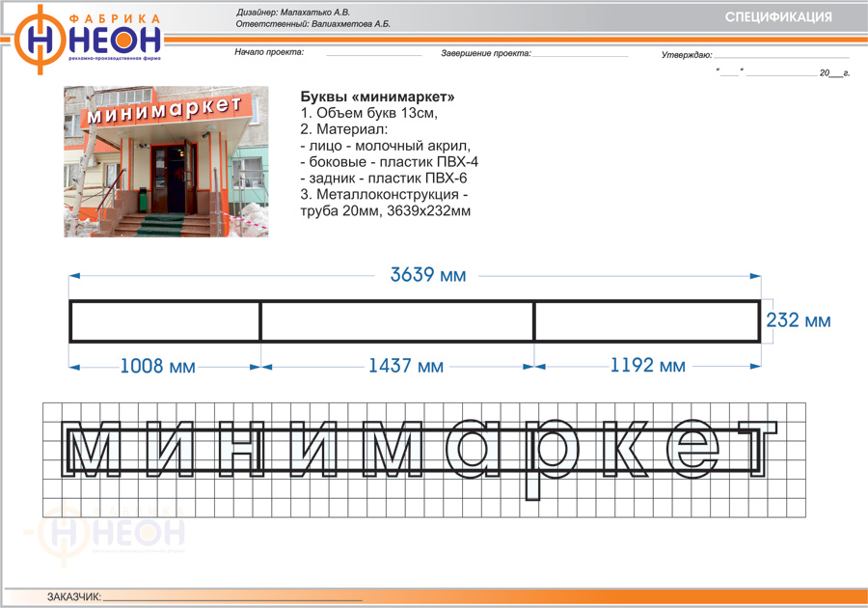Viewport: 868px width, 608px height.
Task: Click the outlined letter 'н' in the lettering
Action: [x=241, y=449]
